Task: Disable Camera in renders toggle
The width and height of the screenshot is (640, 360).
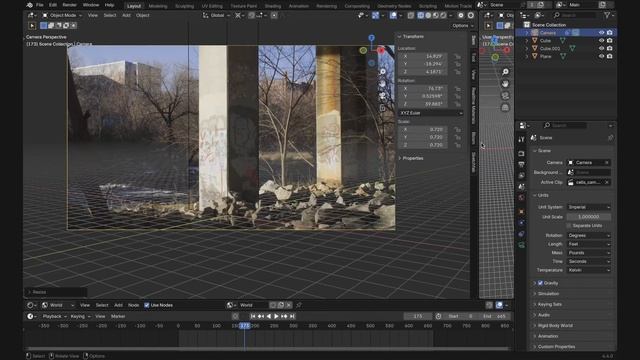Action: tap(609, 33)
